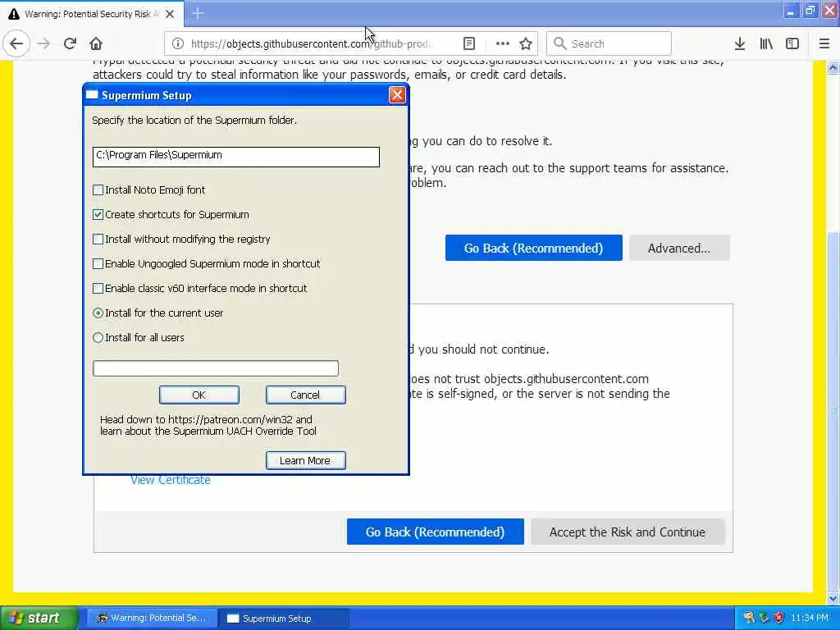The image size is (840, 630).
Task: Click Go Back (Recommended) beside Accept the Risk
Action: click(435, 532)
